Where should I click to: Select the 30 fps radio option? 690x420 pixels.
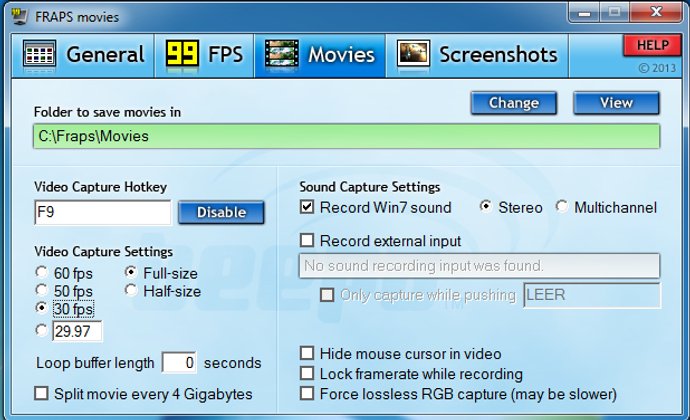(x=41, y=308)
